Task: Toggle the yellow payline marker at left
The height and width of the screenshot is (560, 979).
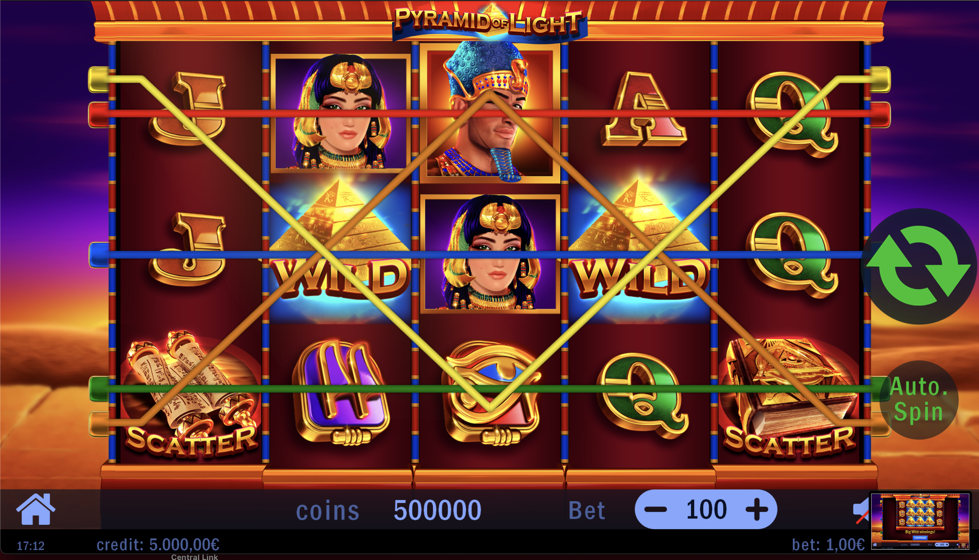Action: point(98,80)
